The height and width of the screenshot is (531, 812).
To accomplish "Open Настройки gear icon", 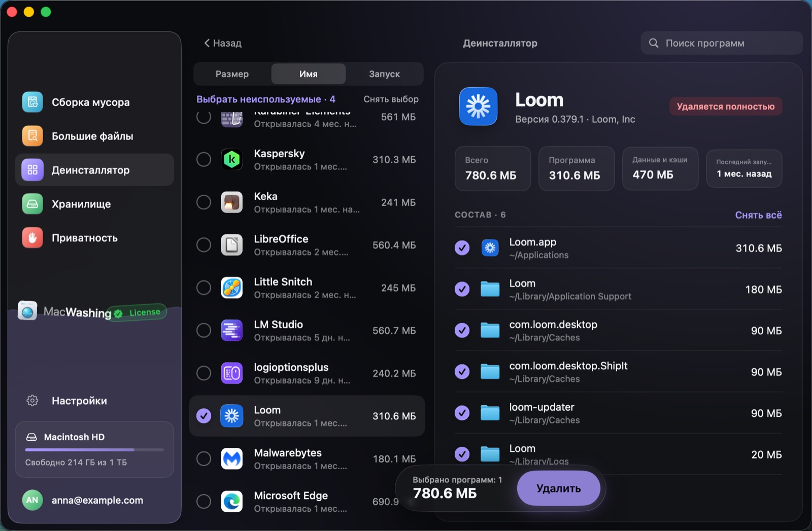I will point(32,401).
